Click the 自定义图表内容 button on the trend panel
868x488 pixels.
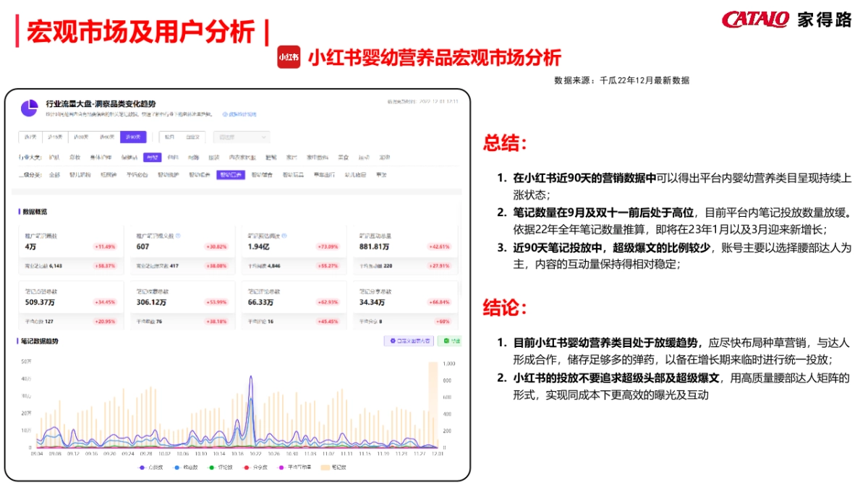[x=409, y=341]
